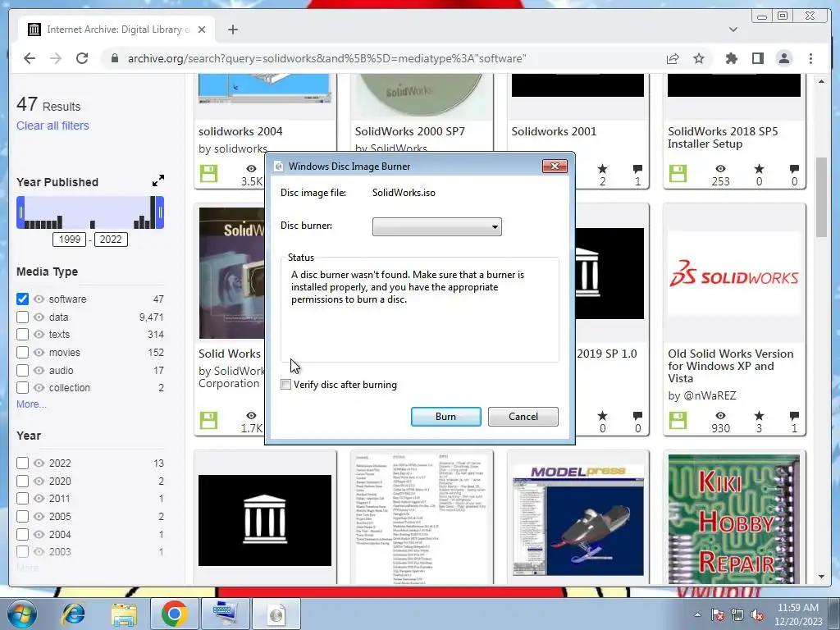Toggle the eye icon beside 2011
Viewport: 840px width, 630px height.
pos(39,498)
